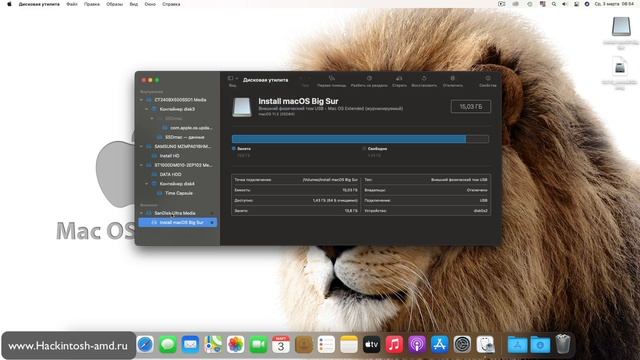Open the Apple menu
This screenshot has height=360, width=640.
click(x=9, y=4)
